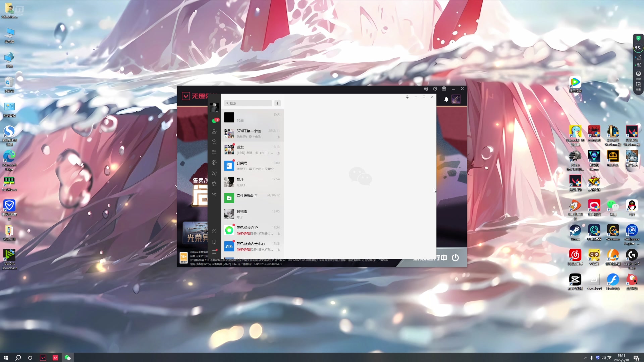
Task: Open the download folder desktop shortcut
Action: (x=594, y=282)
